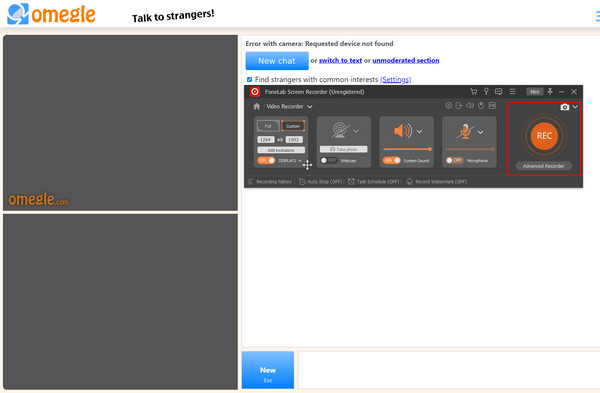This screenshot has width=600, height=393.
Task: Expand the webcam device dropdown arrow
Action: click(356, 131)
